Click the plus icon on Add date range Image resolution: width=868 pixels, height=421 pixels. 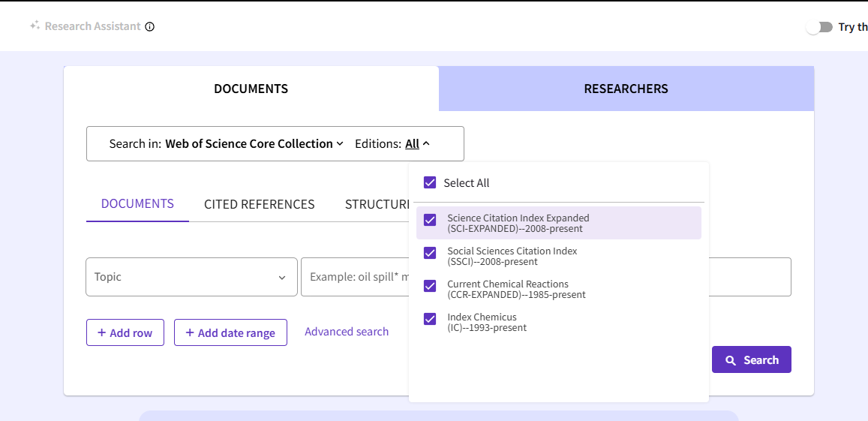(x=190, y=333)
